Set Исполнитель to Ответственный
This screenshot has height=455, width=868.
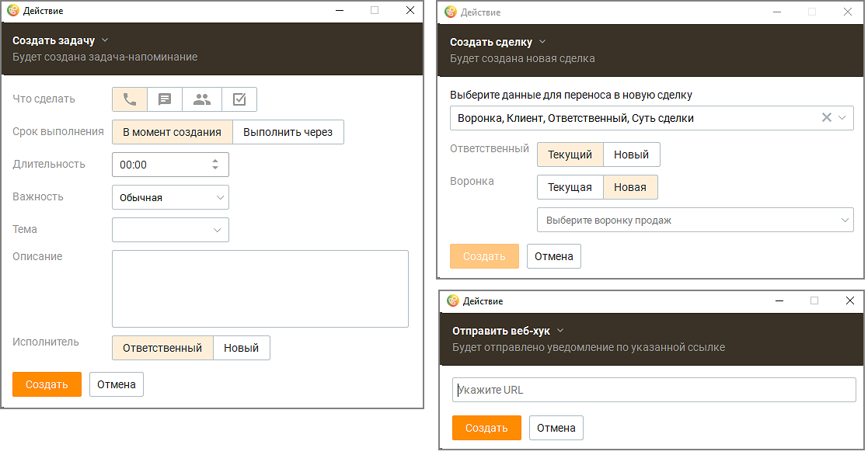tap(162, 348)
